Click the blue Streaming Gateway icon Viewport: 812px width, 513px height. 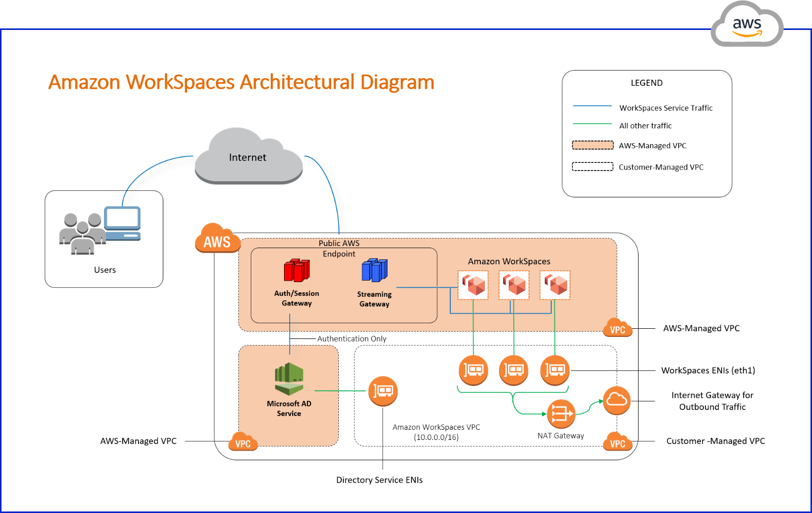(x=374, y=270)
